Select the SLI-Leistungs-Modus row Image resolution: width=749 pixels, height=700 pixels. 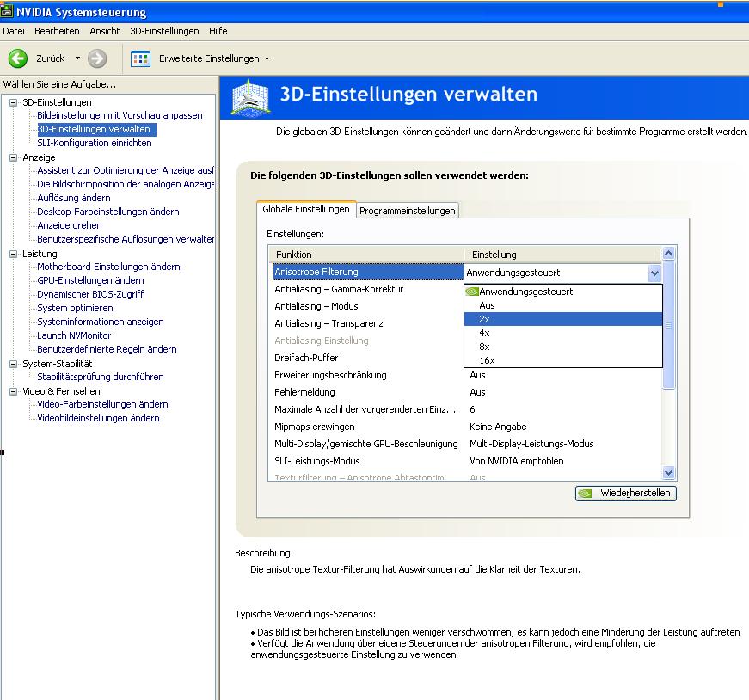click(x=466, y=461)
